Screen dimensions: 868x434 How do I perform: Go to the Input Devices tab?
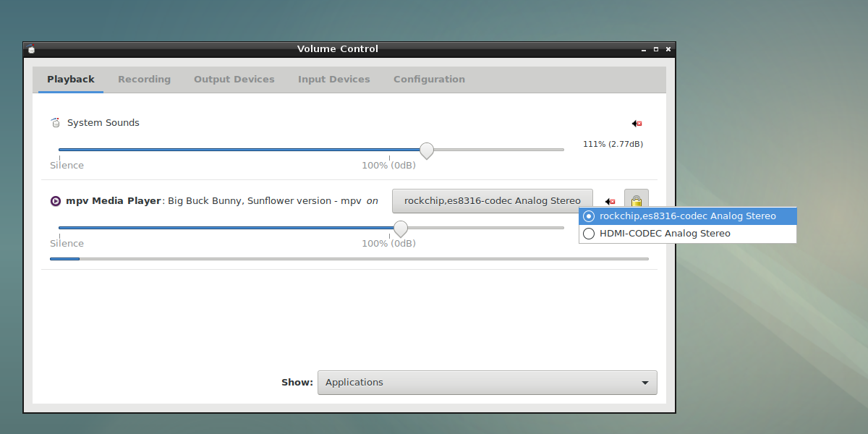(333, 80)
